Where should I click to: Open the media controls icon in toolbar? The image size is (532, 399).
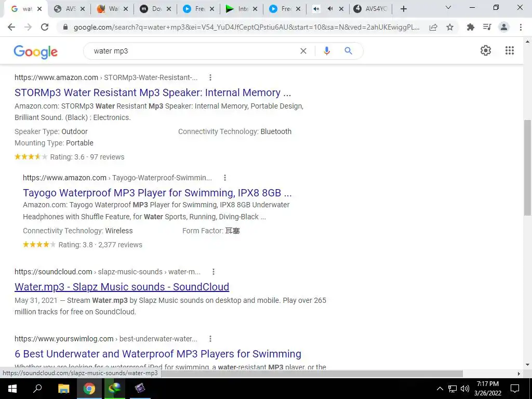[487, 27]
